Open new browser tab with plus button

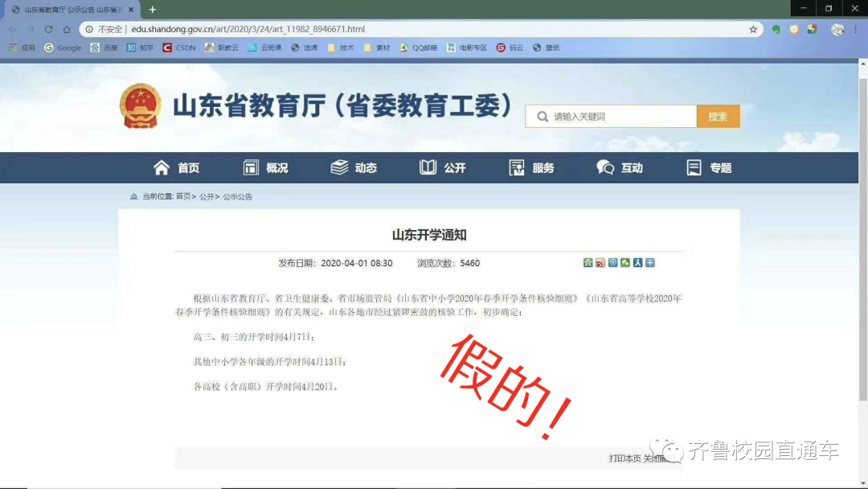tap(153, 10)
